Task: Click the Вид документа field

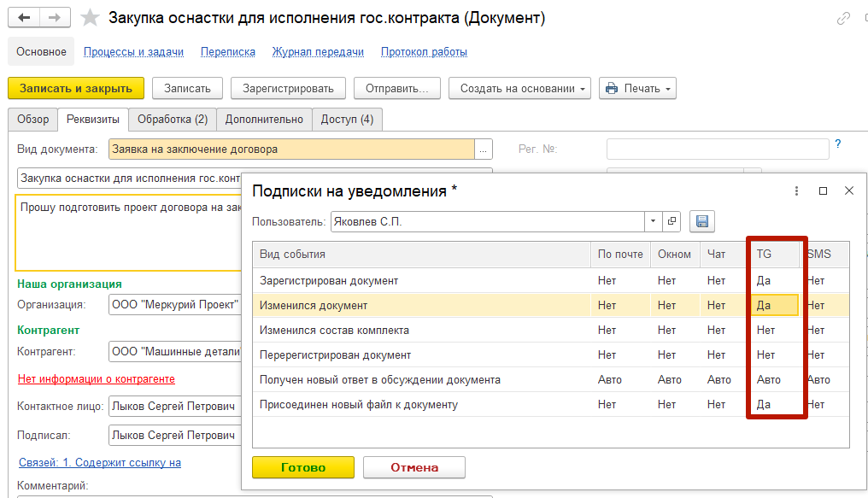Action: (x=291, y=149)
